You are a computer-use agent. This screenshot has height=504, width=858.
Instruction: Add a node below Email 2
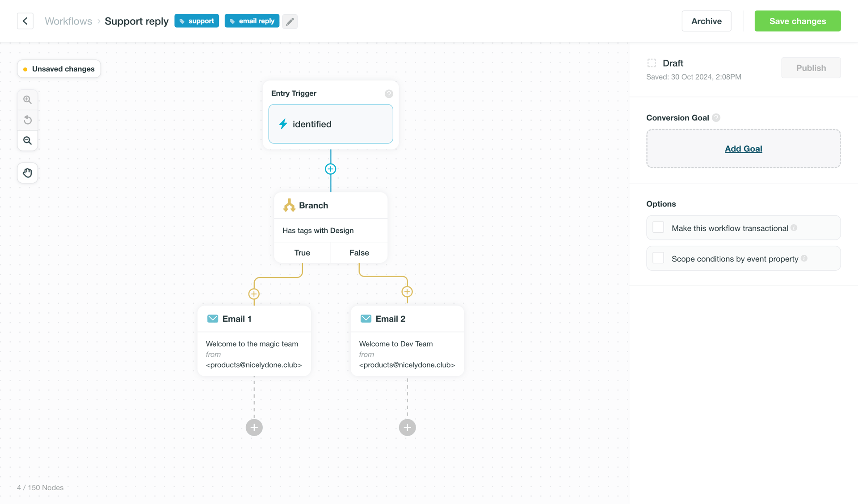click(407, 427)
